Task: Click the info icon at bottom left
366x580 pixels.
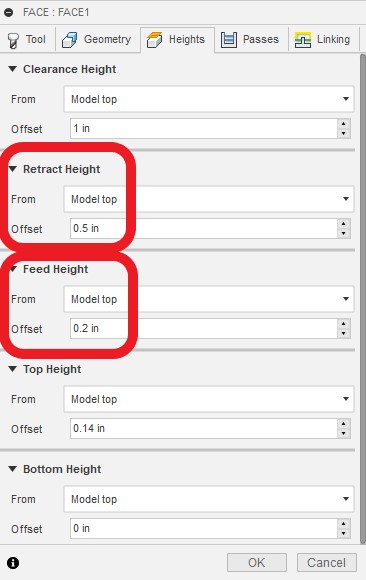Action: 13,563
